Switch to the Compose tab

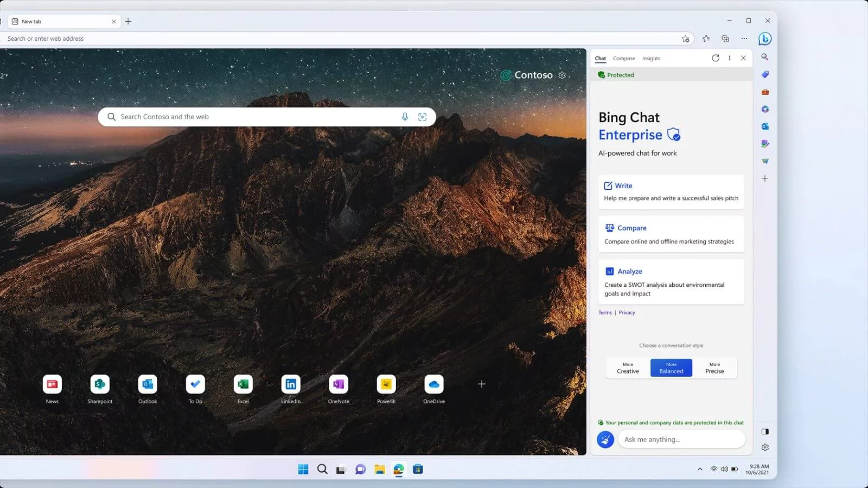tap(623, 58)
